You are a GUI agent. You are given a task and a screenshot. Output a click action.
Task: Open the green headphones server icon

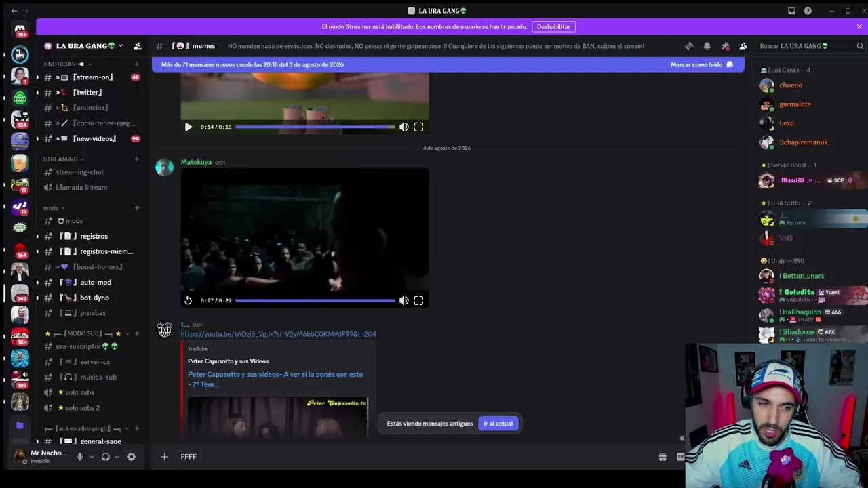pos(20,99)
